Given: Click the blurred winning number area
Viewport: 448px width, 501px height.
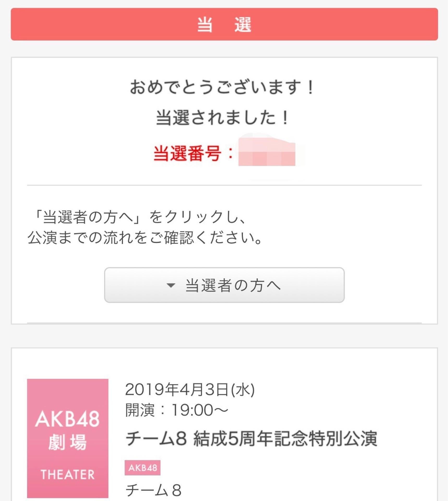Looking at the screenshot, I should pyautogui.click(x=267, y=153).
